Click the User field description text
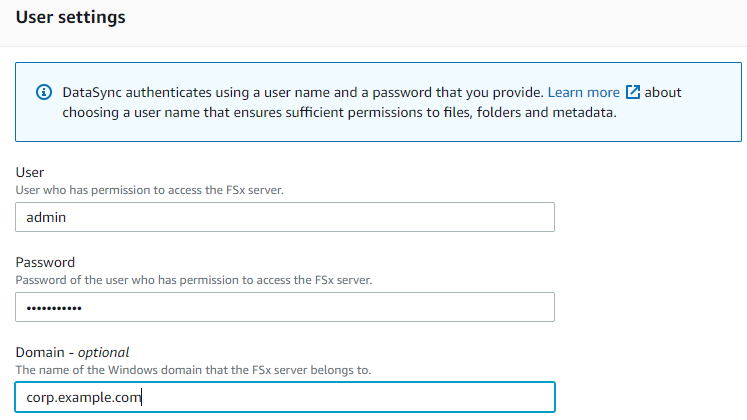 [150, 190]
